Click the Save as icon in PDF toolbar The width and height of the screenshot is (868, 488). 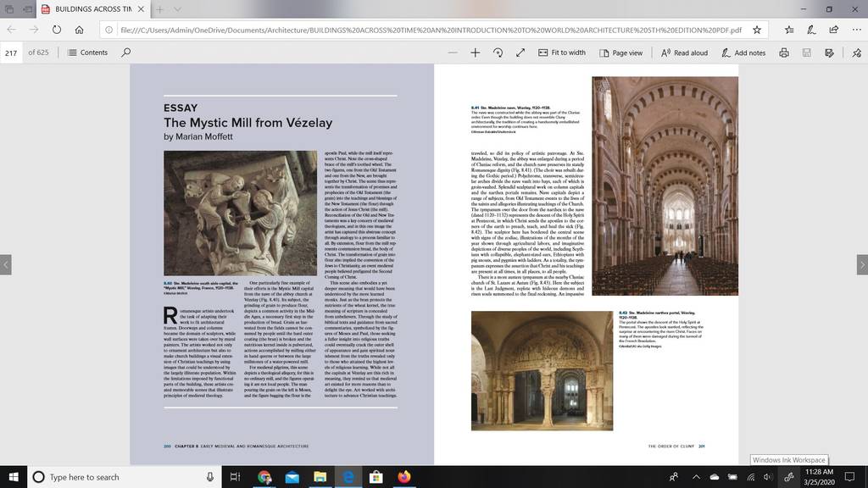pyautogui.click(x=807, y=53)
